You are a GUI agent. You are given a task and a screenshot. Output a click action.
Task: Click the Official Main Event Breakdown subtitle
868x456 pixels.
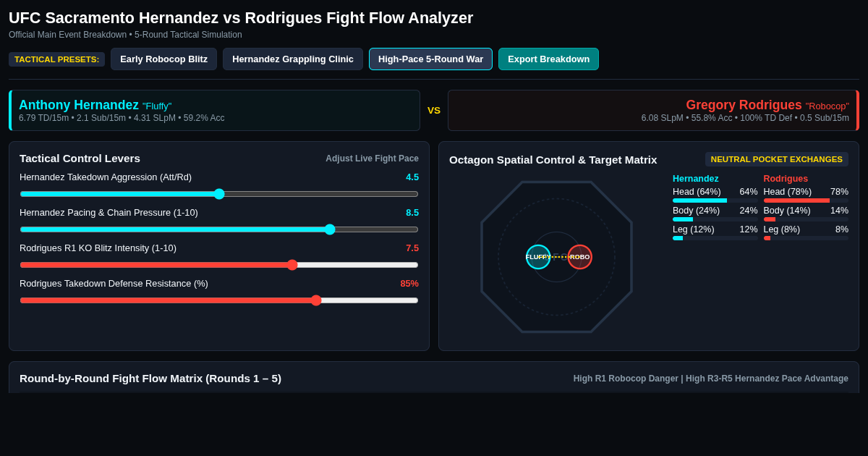[x=125, y=35]
